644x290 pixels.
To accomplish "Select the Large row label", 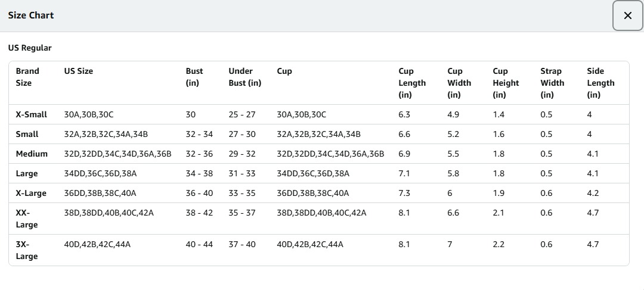I will point(27,173).
